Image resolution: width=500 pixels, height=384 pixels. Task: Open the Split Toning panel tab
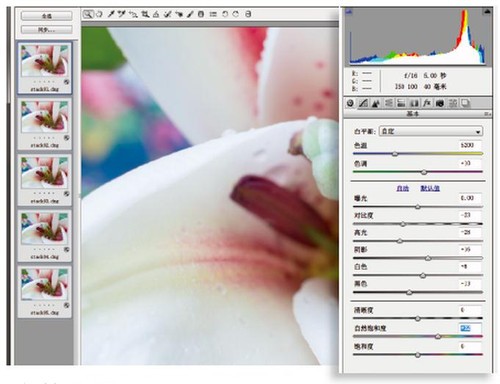(x=401, y=103)
